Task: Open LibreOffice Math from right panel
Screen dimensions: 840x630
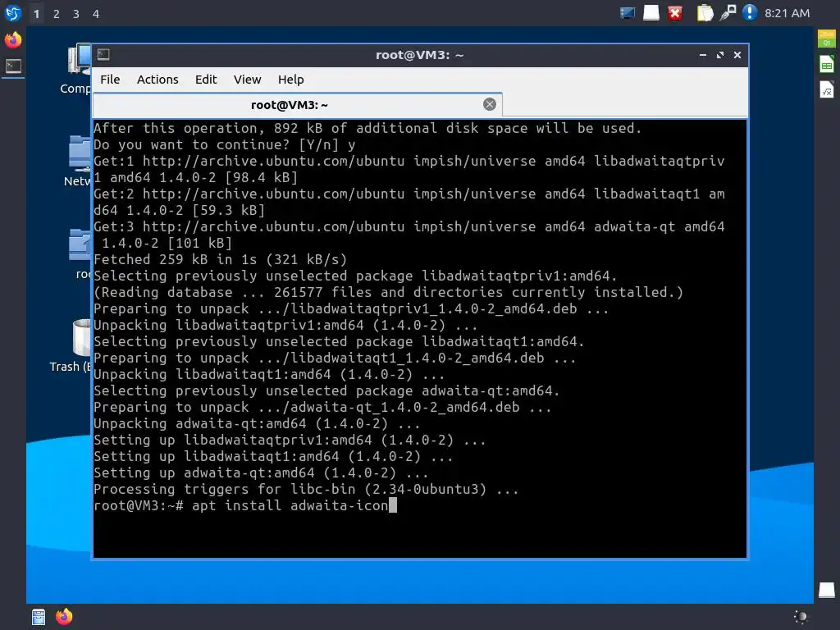Action: click(827, 89)
